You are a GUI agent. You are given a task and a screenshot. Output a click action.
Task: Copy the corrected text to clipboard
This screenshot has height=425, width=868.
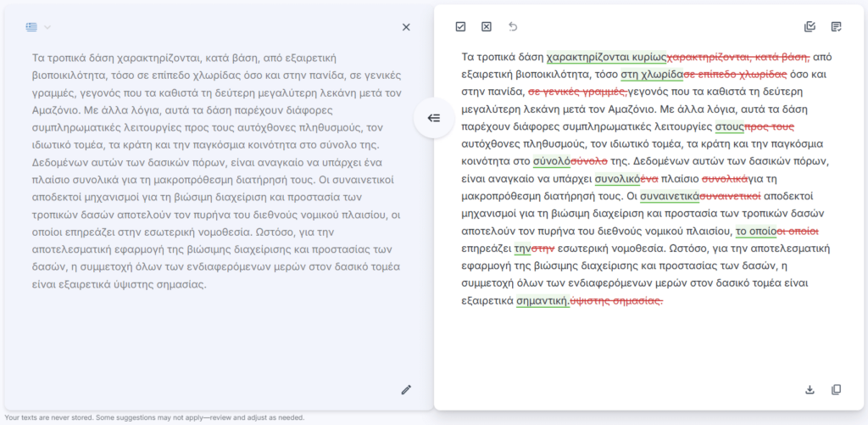pyautogui.click(x=837, y=389)
